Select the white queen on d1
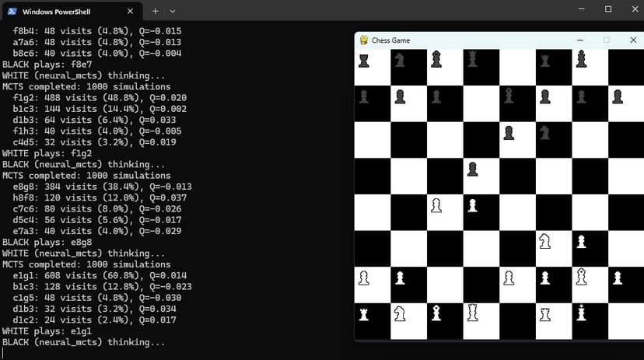The width and height of the screenshot is (644, 360). click(x=472, y=313)
